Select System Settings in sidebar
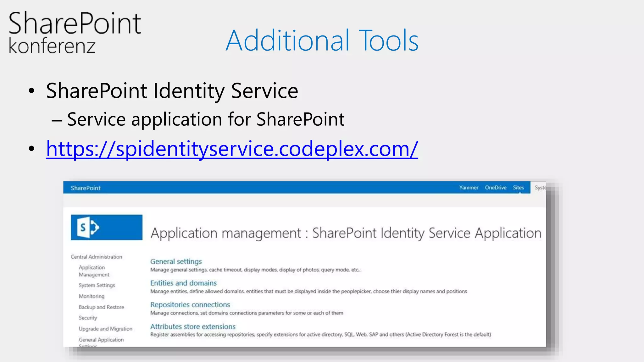 [97, 285]
